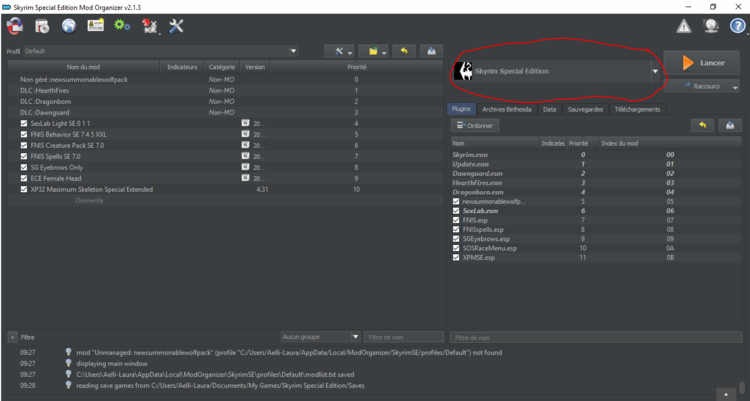The width and height of the screenshot is (750, 401).
Task: Open the Data tab
Action: 550,110
